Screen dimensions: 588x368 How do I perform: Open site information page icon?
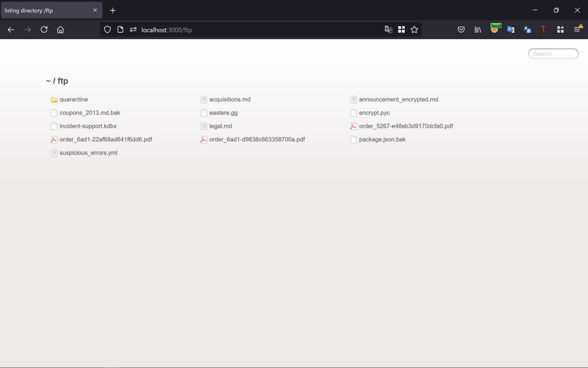[120, 30]
